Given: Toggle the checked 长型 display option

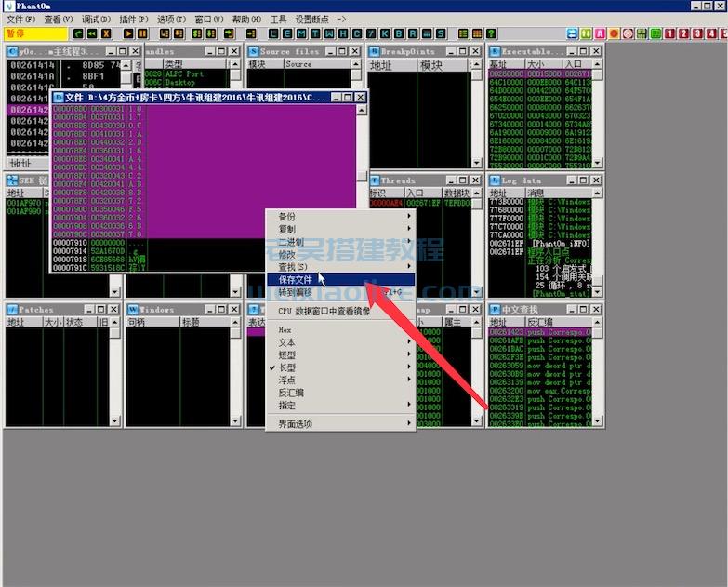Looking at the screenshot, I should (287, 367).
